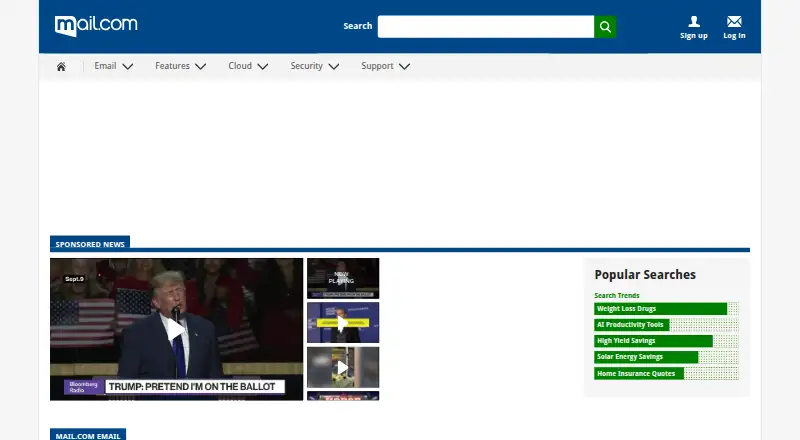Expand the Email dropdown chevron
The image size is (800, 440).
click(x=128, y=66)
